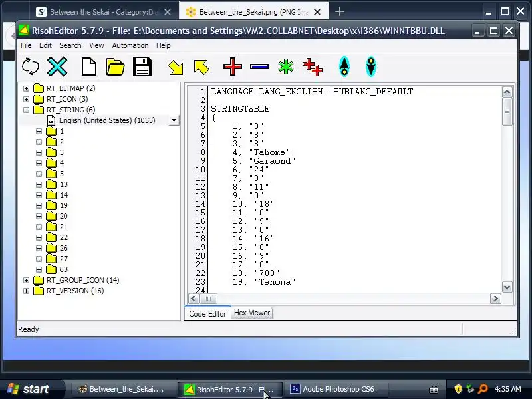The image size is (532, 399).
Task: Expand the RT_VERSION (16) node
Action: tap(26, 291)
